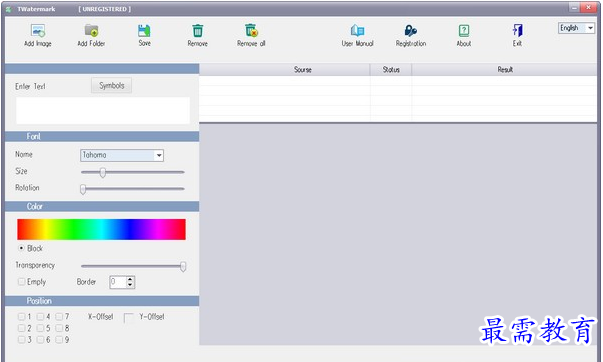Check position box 7
The height and width of the screenshot is (362, 603).
click(59, 317)
